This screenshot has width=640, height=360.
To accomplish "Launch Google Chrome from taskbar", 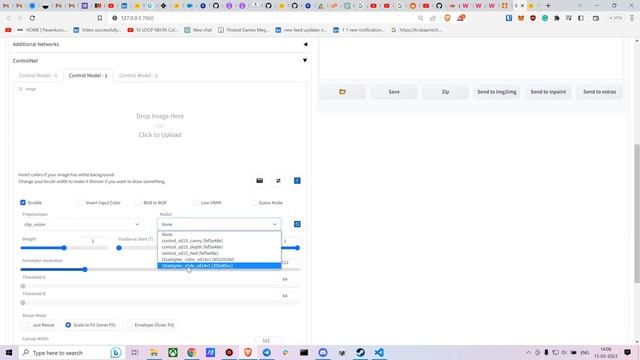I will tap(191, 352).
